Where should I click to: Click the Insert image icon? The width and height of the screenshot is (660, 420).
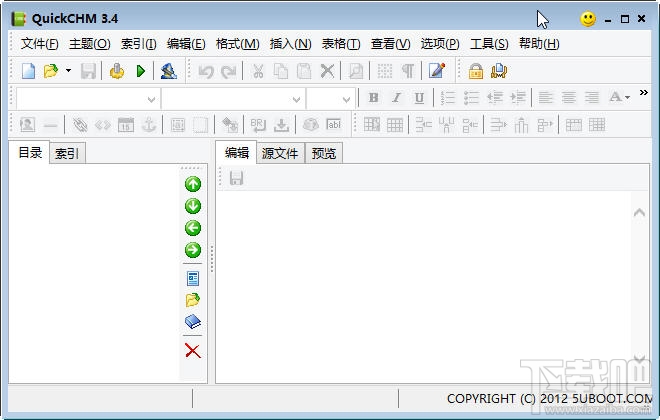coord(27,125)
